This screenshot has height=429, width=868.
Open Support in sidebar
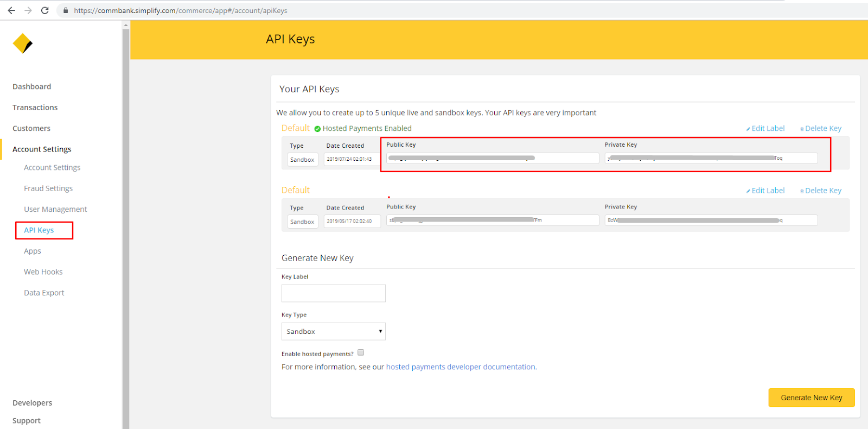tap(27, 421)
